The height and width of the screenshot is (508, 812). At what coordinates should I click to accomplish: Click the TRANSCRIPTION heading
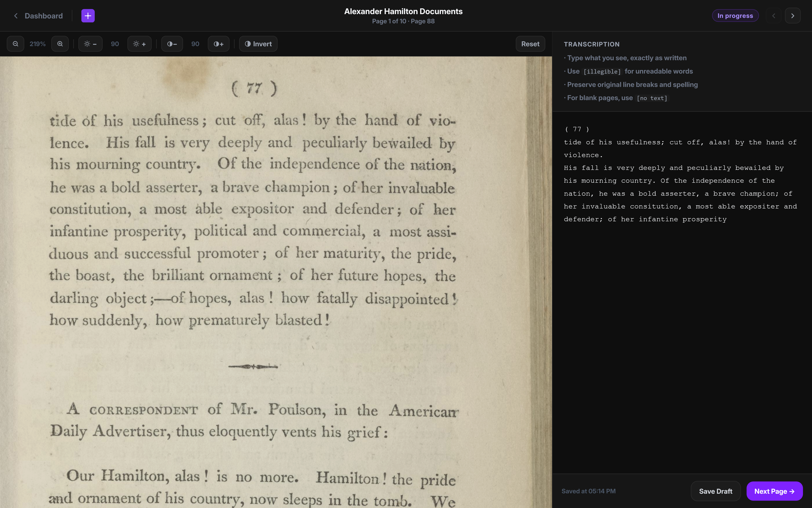592,44
